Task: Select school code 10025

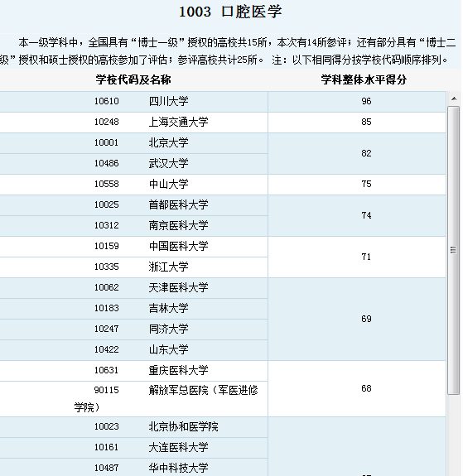Action: 106,204
